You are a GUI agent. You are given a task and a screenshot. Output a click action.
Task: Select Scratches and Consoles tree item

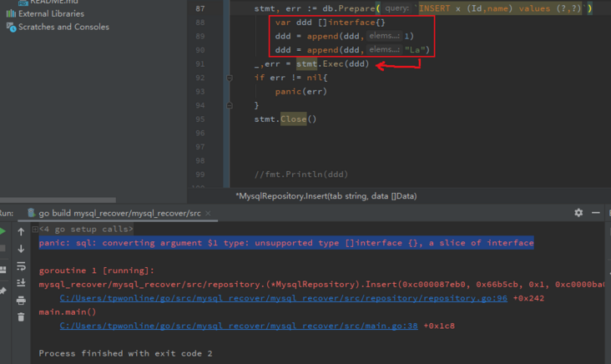click(x=58, y=27)
